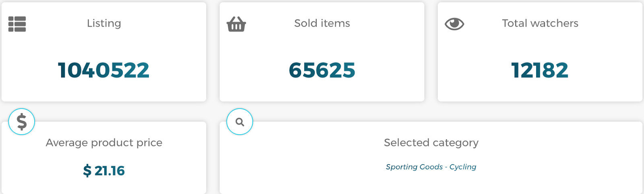Select the Listing card title
This screenshot has width=644, height=194.
point(104,23)
